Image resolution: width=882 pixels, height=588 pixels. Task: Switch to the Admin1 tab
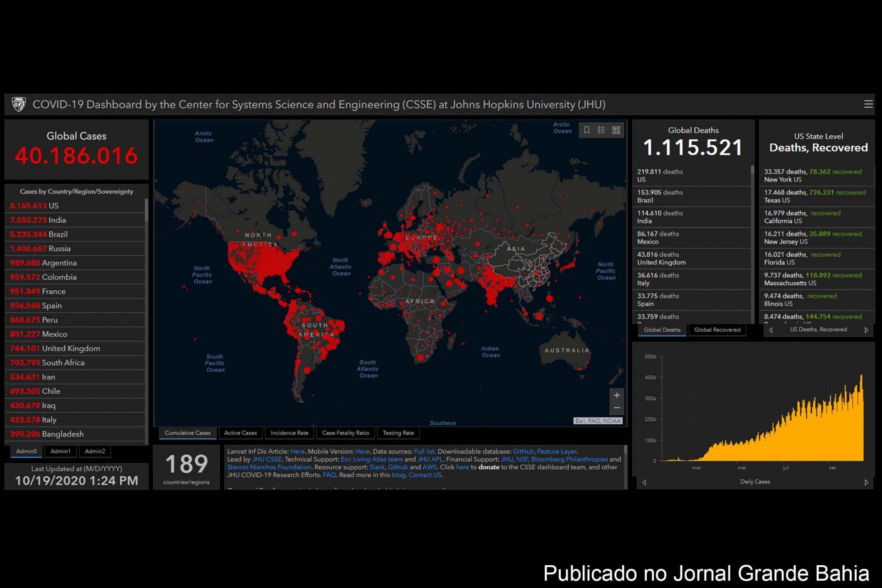(x=60, y=451)
